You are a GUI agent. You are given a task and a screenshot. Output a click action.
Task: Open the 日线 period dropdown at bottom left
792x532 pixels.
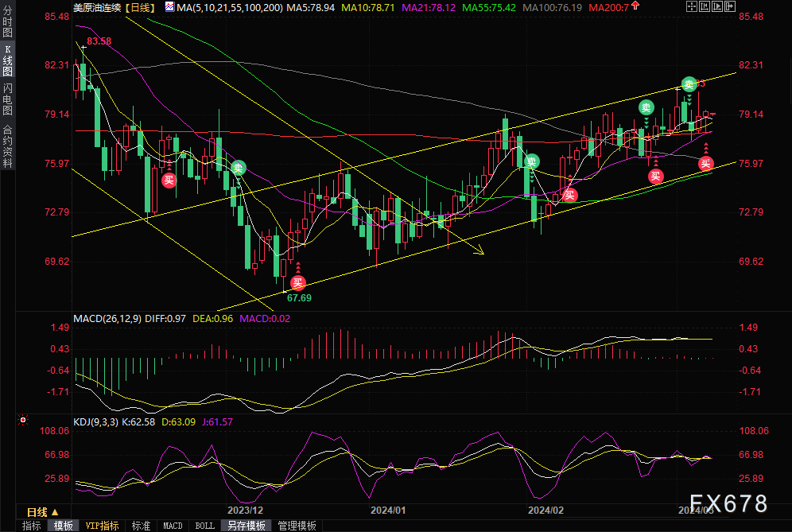coord(42,512)
